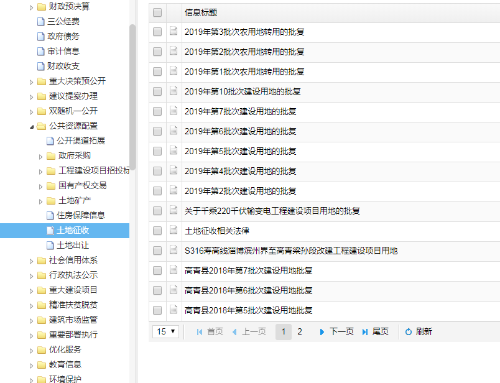Toggle the select-all checkbox in header row
This screenshot has width=500, height=383.
[x=157, y=12]
